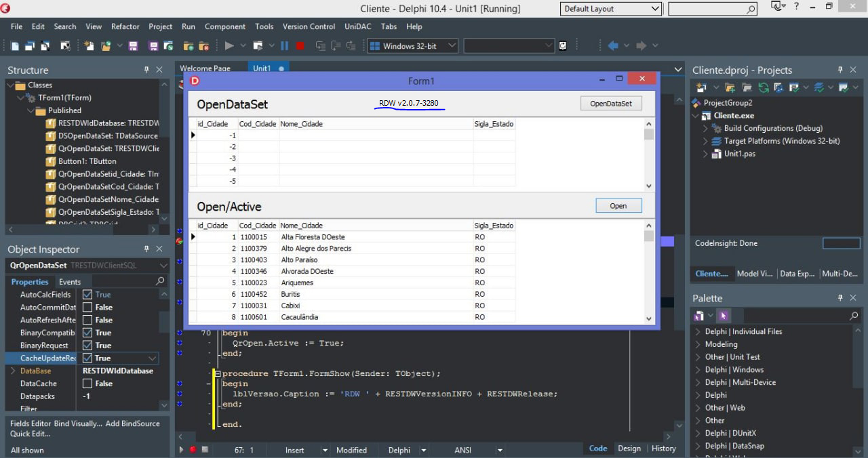This screenshot has width=868, height=458.
Task: Switch to the Welcome Page tab
Action: (205, 68)
